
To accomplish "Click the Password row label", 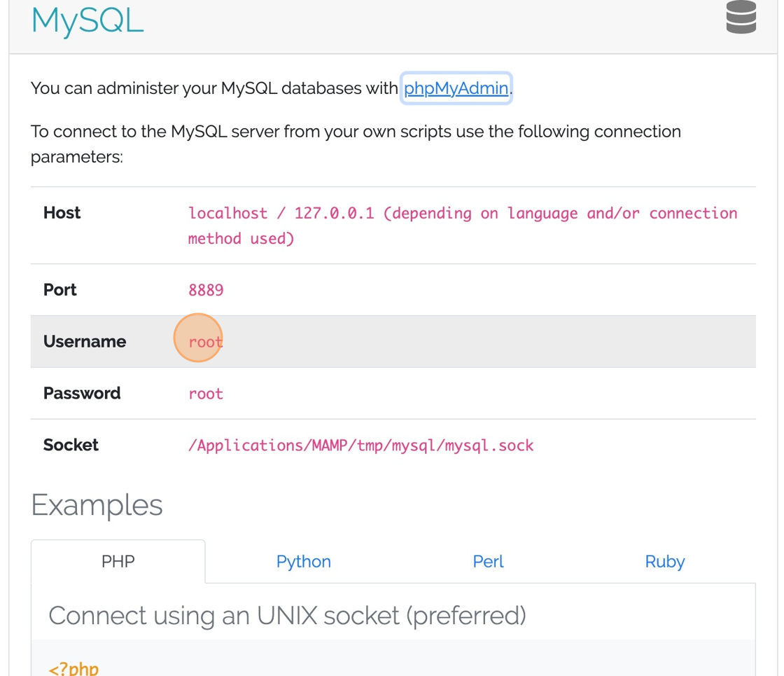I will (x=82, y=394).
